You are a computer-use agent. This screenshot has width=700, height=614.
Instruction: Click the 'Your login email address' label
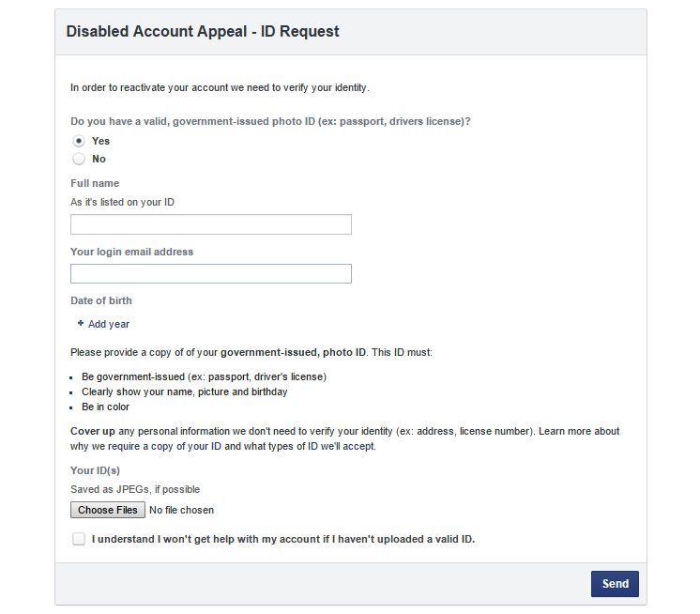coord(131,252)
